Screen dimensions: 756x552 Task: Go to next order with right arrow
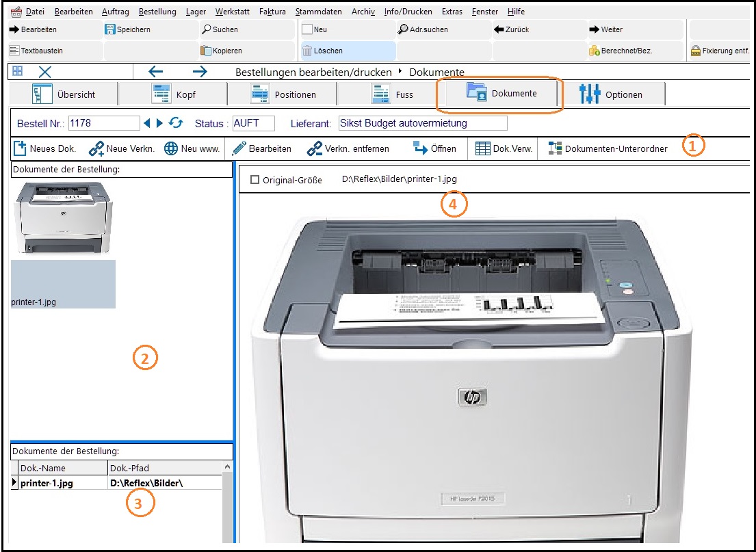tap(160, 123)
